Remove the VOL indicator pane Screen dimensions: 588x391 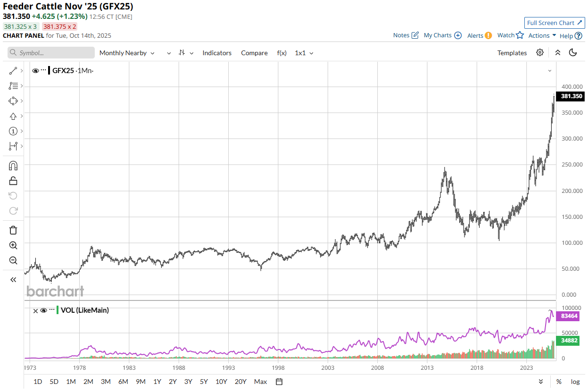coord(35,310)
